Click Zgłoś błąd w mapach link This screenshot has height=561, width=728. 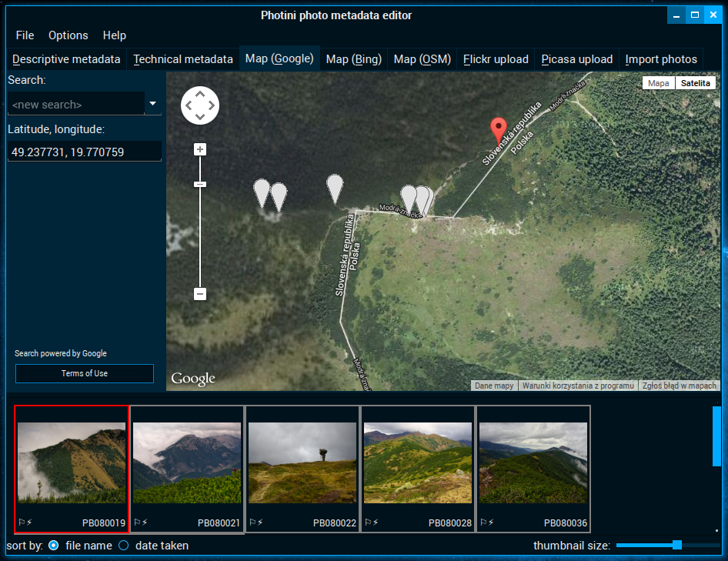(680, 386)
